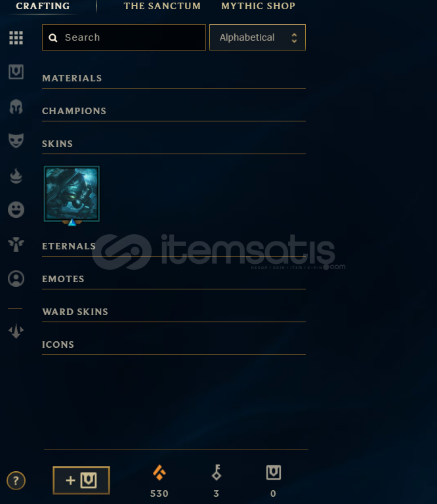Image resolution: width=437 pixels, height=504 pixels.
Task: Open the Alphabetical sort dropdown
Action: (x=257, y=37)
